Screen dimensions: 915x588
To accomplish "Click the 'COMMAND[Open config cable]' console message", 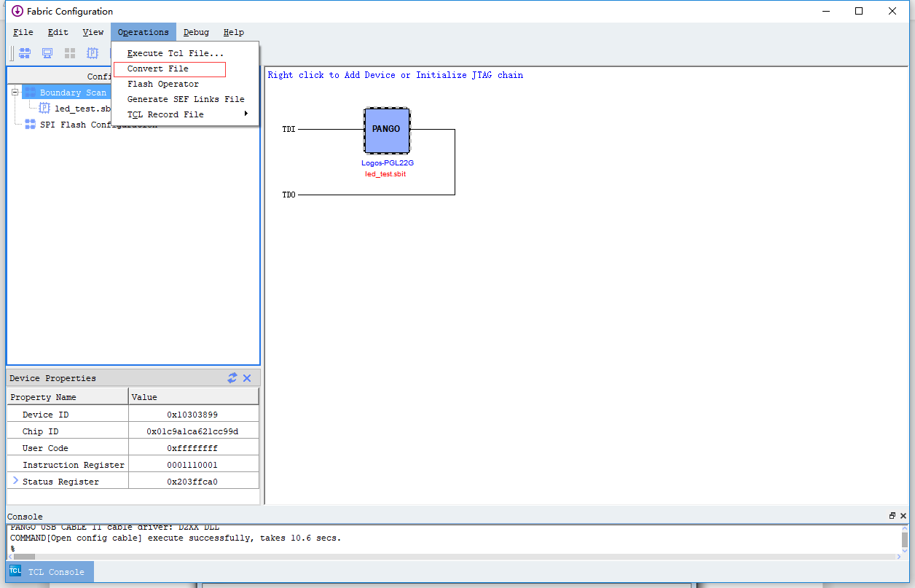I will 176,538.
